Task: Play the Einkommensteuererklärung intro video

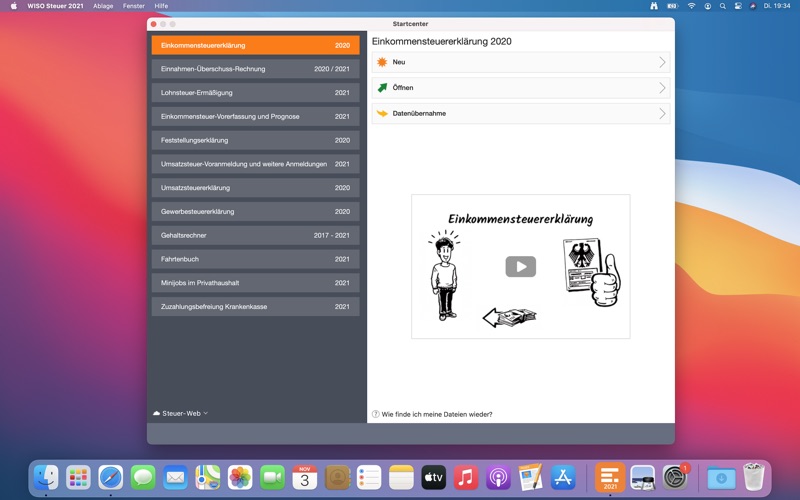Action: pos(520,267)
